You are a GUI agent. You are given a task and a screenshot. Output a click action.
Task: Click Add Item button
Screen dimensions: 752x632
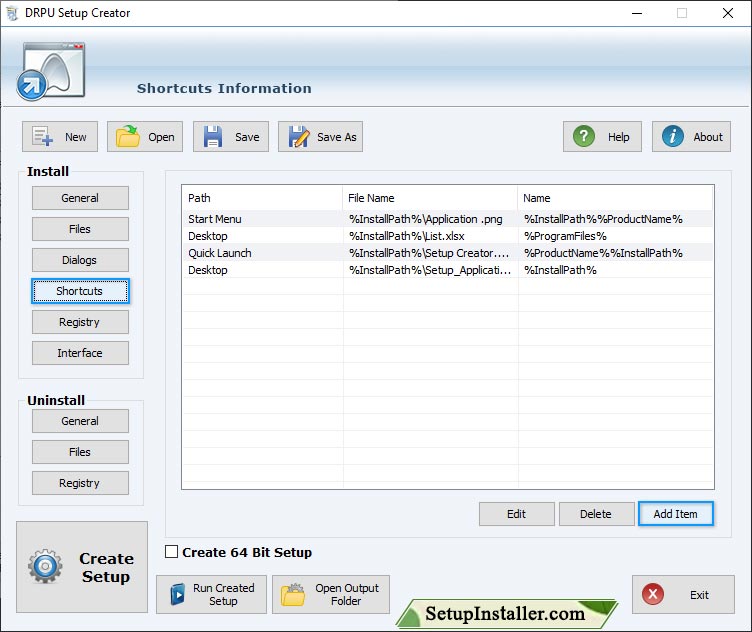676,514
